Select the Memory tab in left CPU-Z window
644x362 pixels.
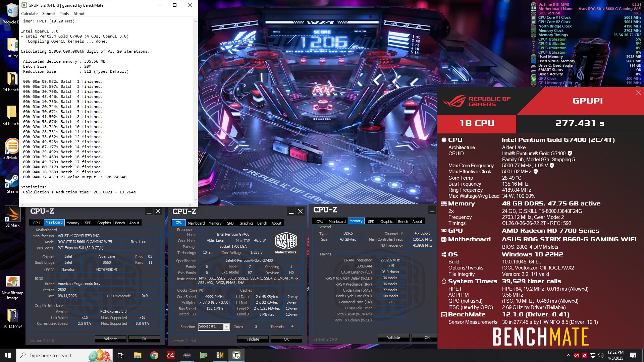point(73,223)
